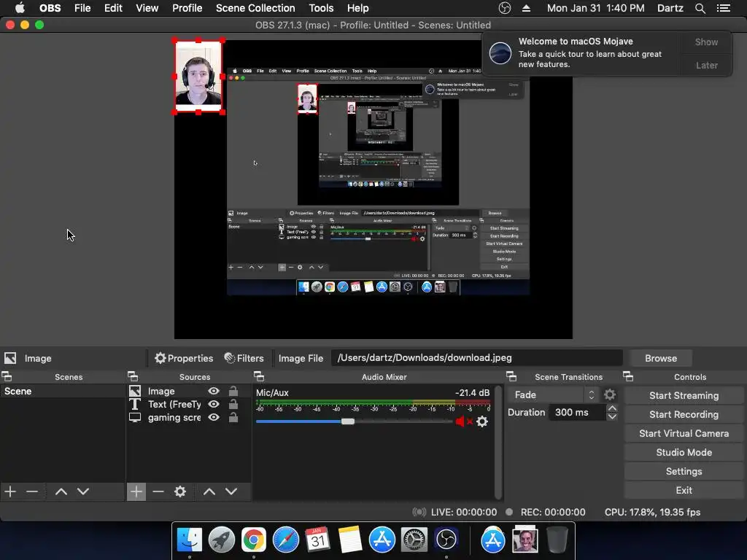Screen dimensions: 747x560
Task: Click the Mic/Aux volume slider handle
Action: click(348, 421)
